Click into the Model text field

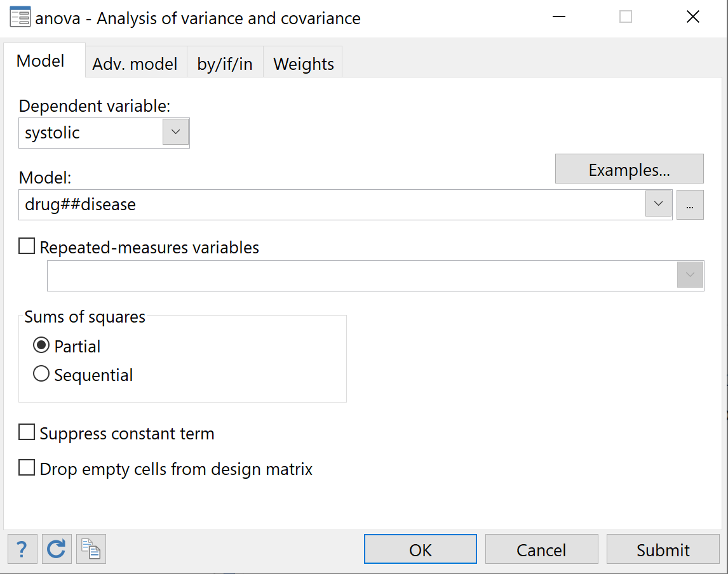point(332,204)
